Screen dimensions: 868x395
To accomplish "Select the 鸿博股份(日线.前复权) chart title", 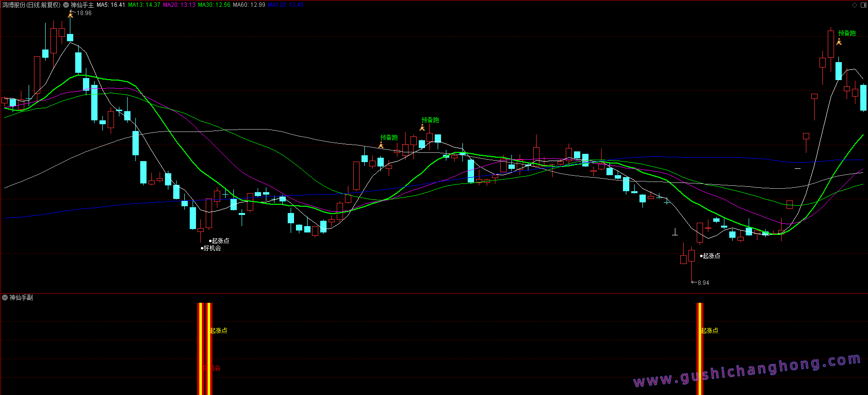I will click(x=32, y=5).
